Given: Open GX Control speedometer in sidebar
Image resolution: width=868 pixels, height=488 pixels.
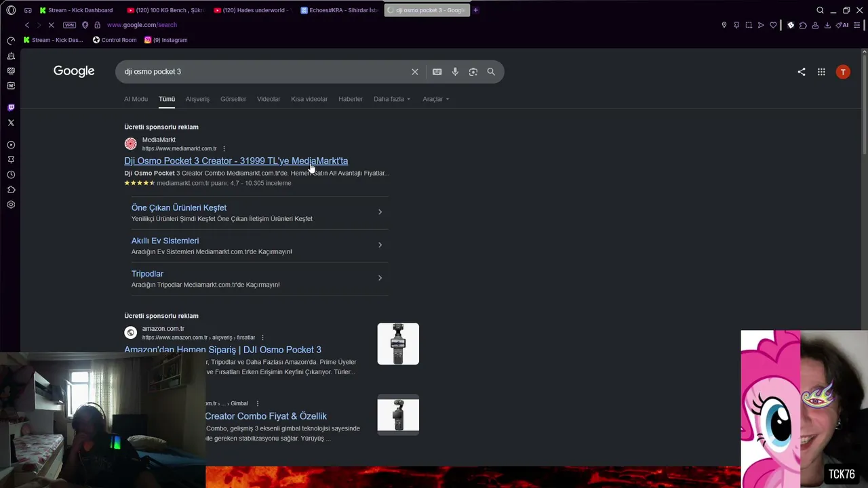Looking at the screenshot, I should coord(11,41).
